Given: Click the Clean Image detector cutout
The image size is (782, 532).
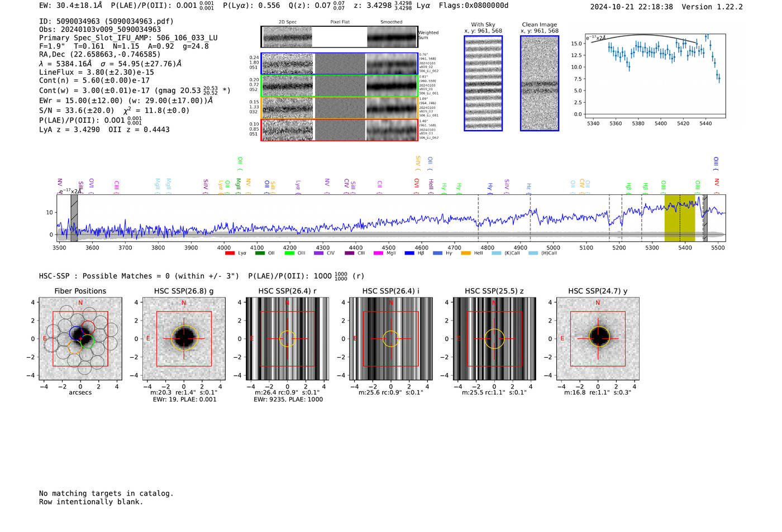Looking at the screenshot, I should [540, 83].
